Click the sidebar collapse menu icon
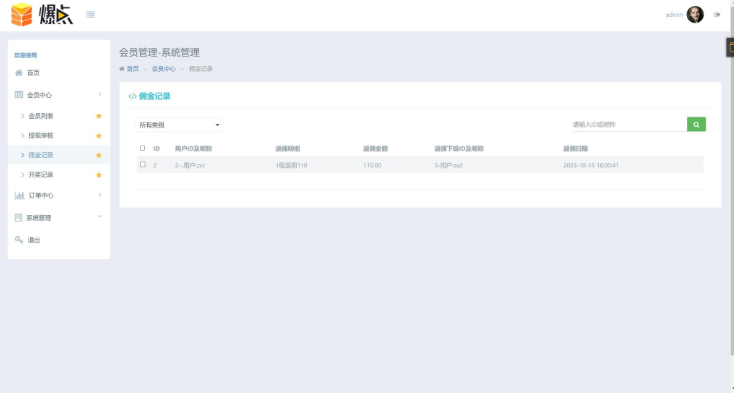The width and height of the screenshot is (734, 393). tap(90, 15)
